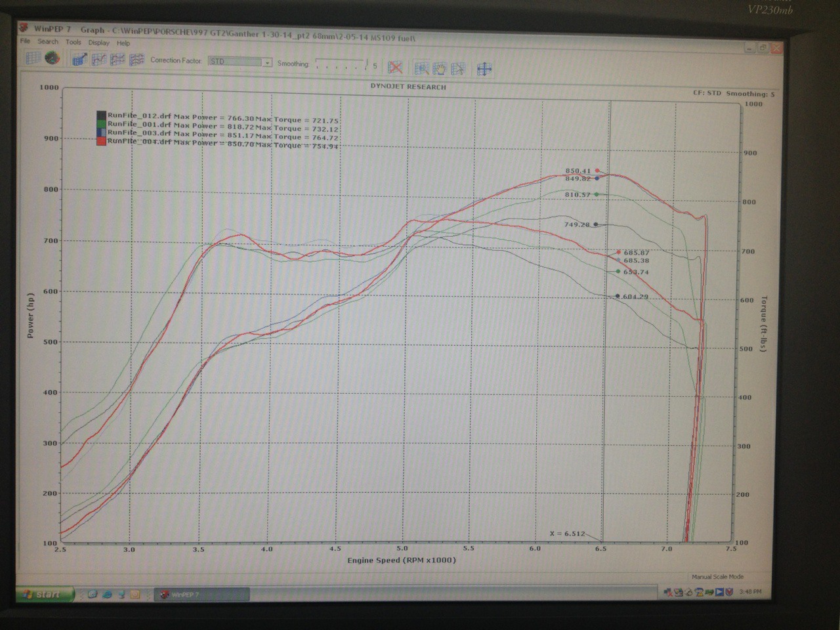Click the first graph type icon with arrow

pos(79,60)
